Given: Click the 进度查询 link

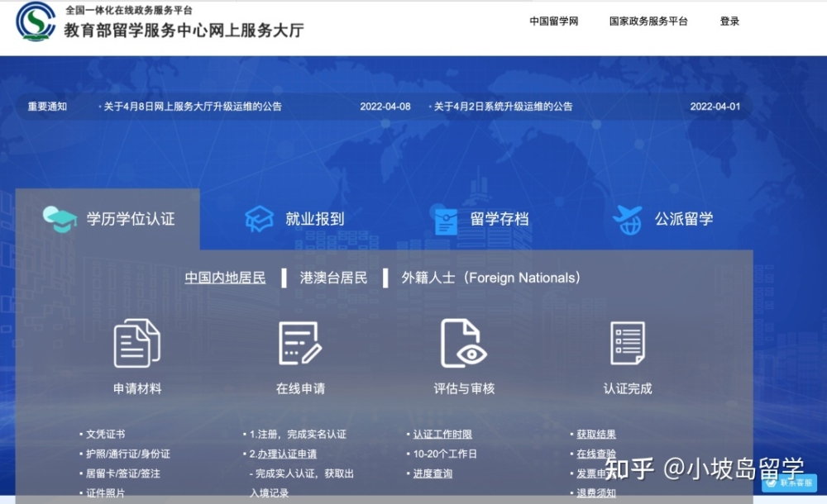Looking at the screenshot, I should [433, 474].
